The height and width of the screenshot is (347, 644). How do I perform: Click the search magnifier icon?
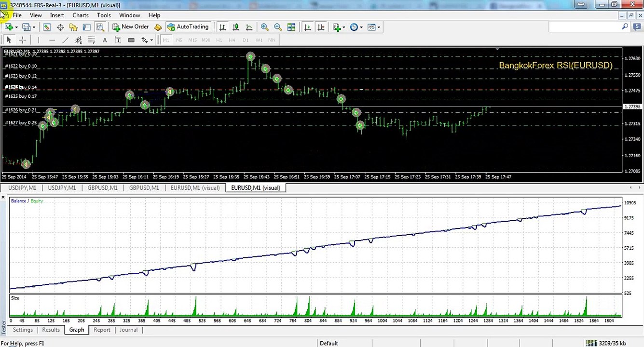tap(625, 27)
